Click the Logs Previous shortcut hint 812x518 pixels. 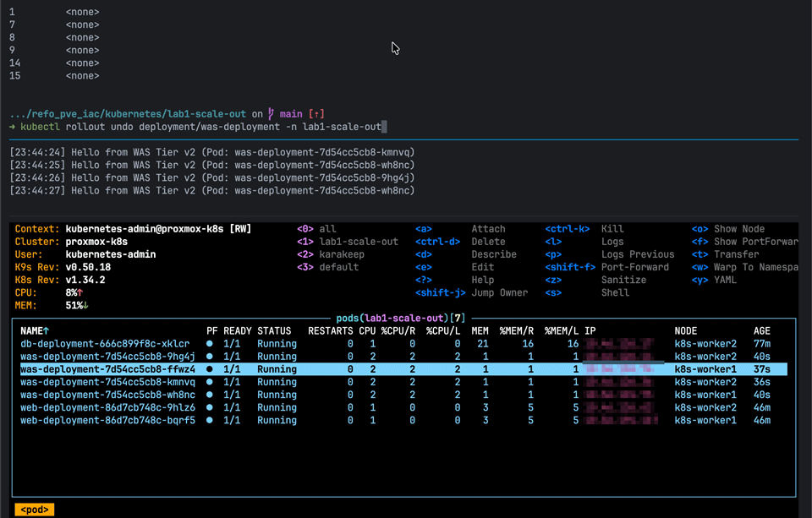click(x=638, y=254)
